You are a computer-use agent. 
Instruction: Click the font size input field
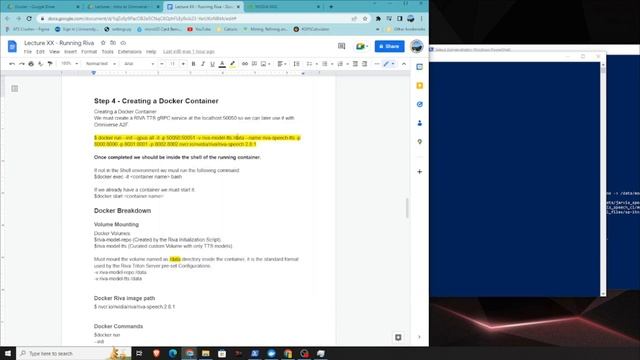(172, 64)
